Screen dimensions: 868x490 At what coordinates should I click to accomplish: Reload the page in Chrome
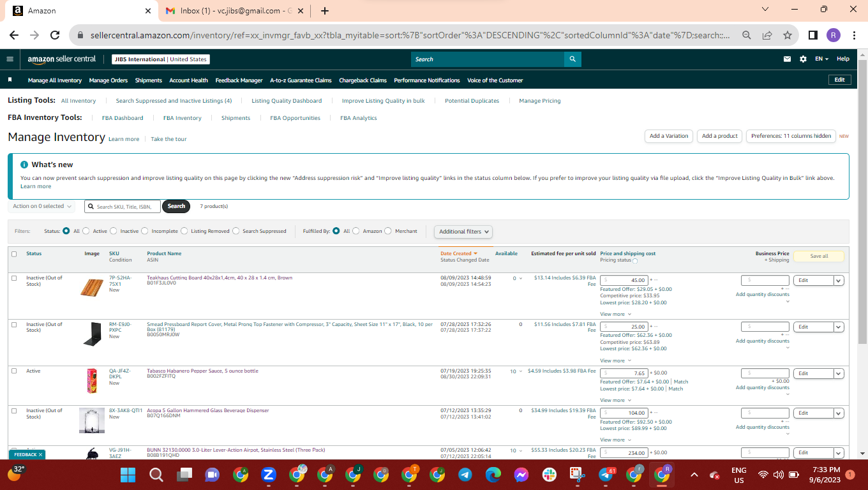55,36
